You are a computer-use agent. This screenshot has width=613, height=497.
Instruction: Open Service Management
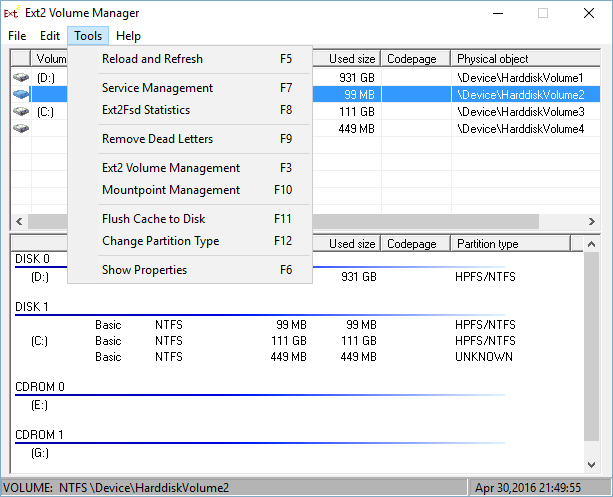pos(190,88)
